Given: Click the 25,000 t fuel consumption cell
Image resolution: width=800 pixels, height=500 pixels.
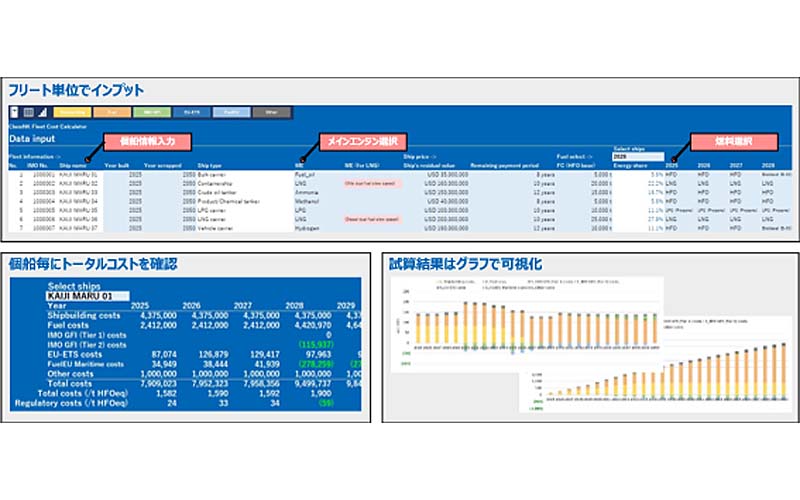Looking at the screenshot, I should [601, 219].
